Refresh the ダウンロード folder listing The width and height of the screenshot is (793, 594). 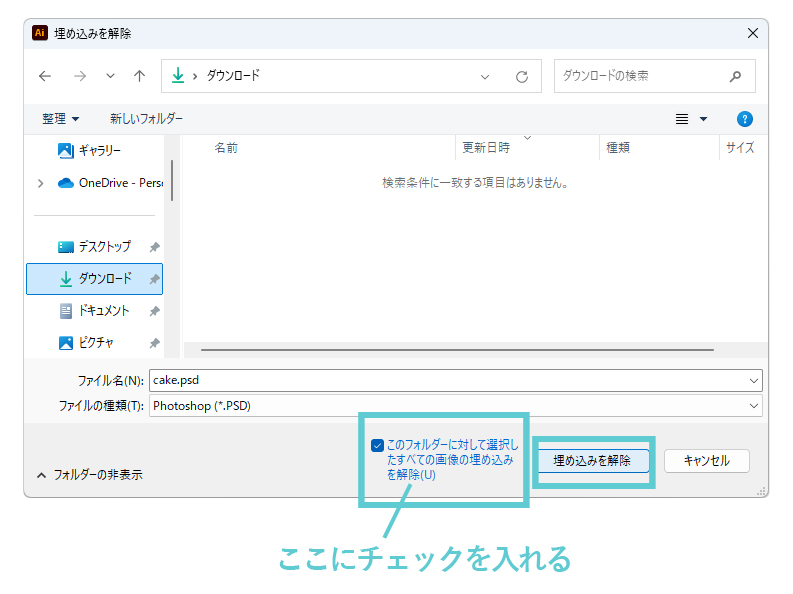[521, 76]
